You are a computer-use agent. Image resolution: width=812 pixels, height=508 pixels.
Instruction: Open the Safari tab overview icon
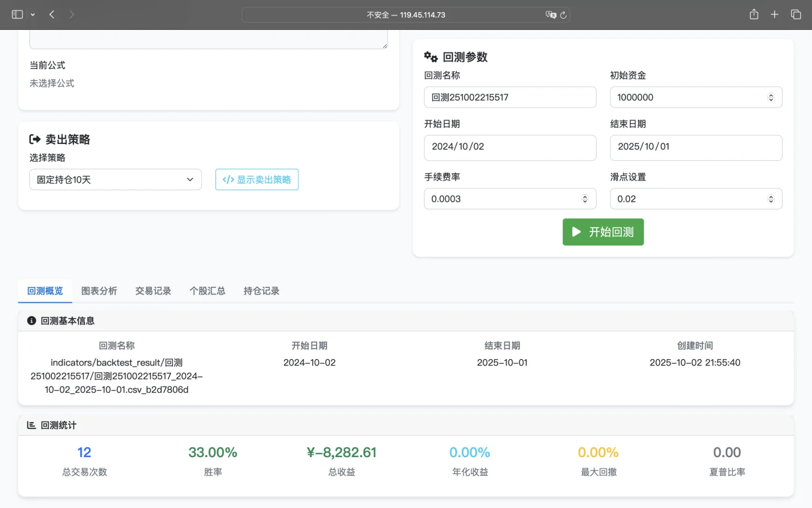796,14
